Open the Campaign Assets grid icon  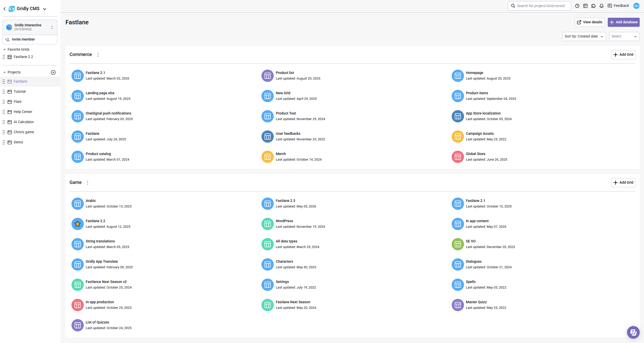click(458, 137)
